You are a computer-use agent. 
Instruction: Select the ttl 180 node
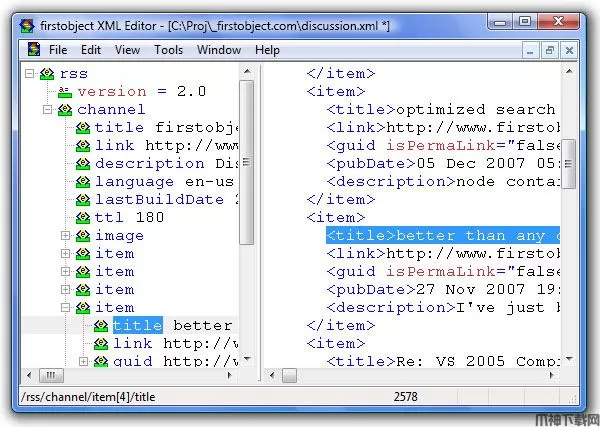pyautogui.click(x=129, y=218)
